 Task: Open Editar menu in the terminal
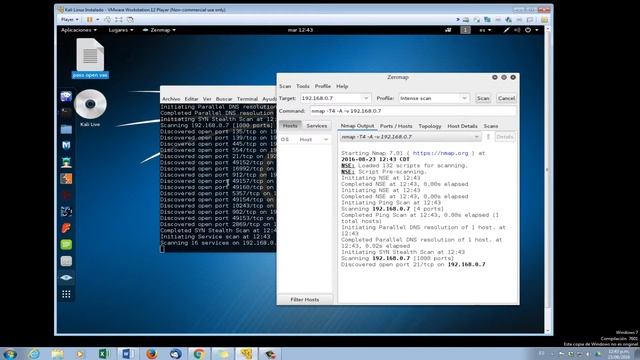191,99
